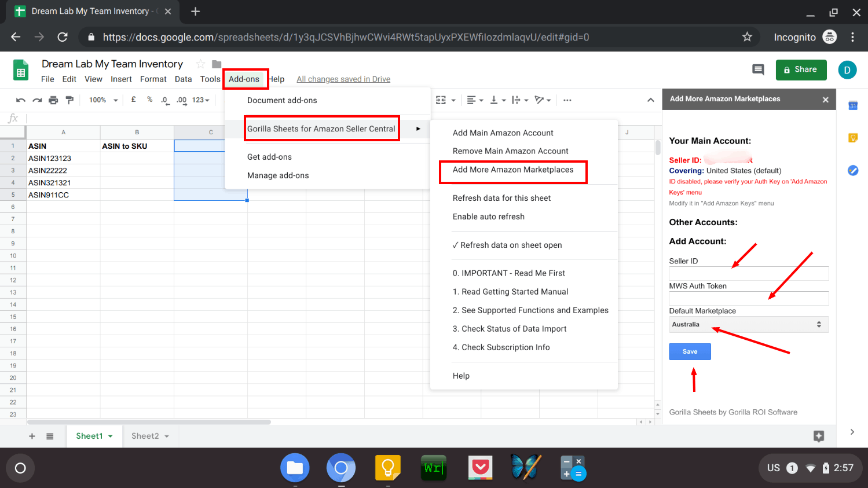The width and height of the screenshot is (868, 488).
Task: Select the paint format tool
Action: pos(69,100)
